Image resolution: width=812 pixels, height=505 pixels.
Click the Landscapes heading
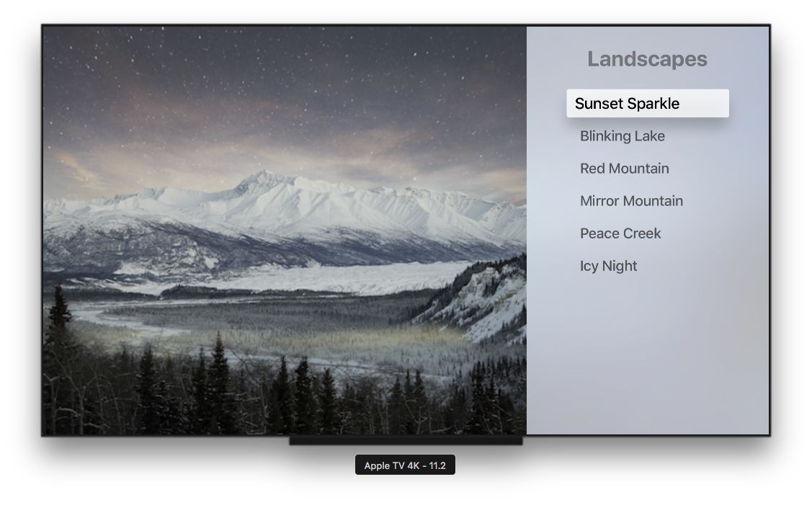click(x=647, y=59)
